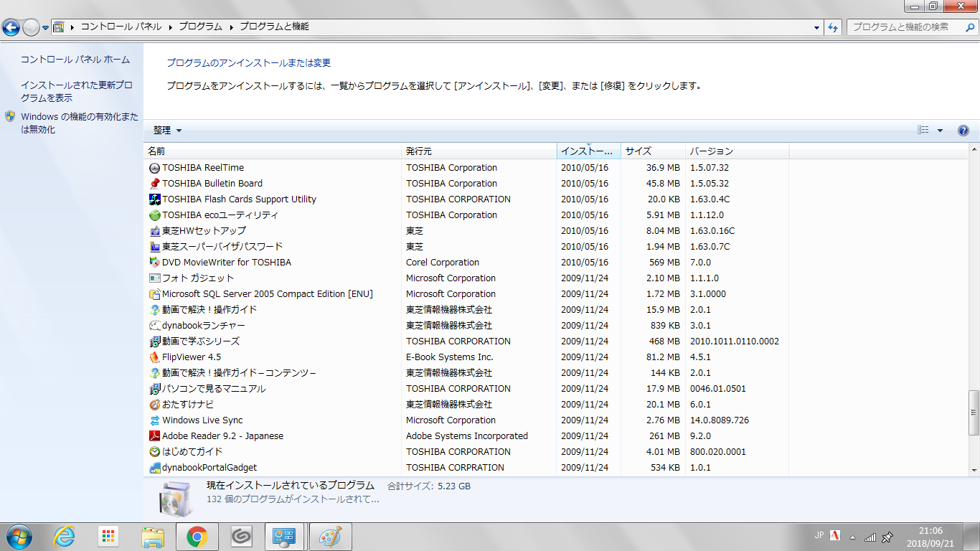This screenshot has width=980, height=551.
Task: Click the Adobe Systems Incorporated publisher cell
Action: click(x=467, y=436)
